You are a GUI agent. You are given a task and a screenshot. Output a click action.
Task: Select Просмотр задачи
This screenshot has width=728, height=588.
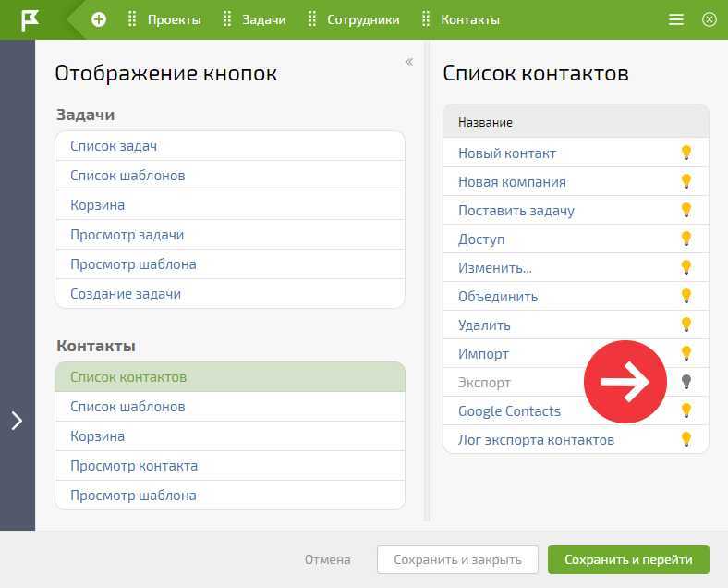tap(230, 235)
